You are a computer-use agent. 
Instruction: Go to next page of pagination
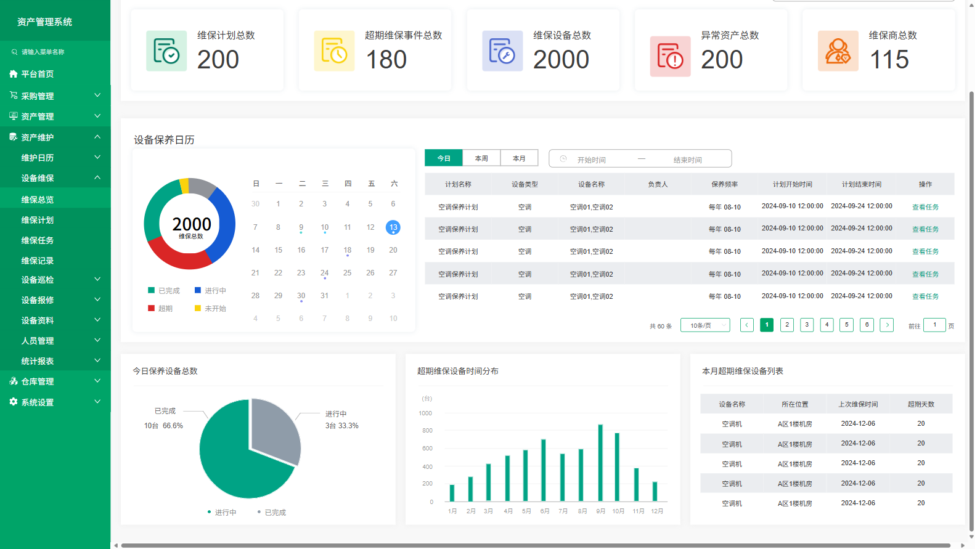[x=886, y=325]
